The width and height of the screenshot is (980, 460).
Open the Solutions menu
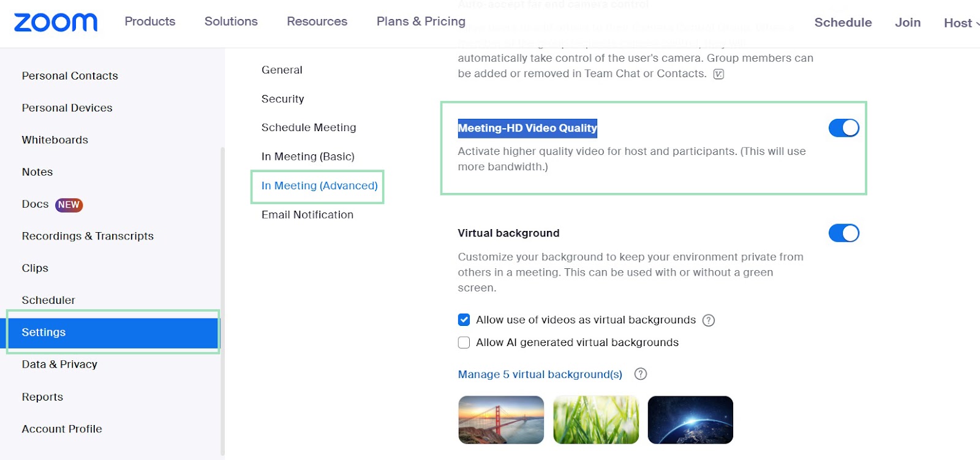[231, 21]
